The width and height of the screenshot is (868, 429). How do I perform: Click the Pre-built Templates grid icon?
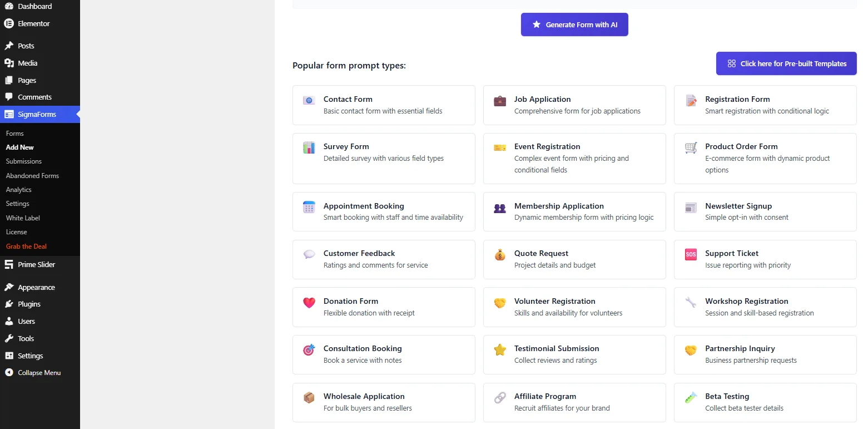(x=731, y=63)
